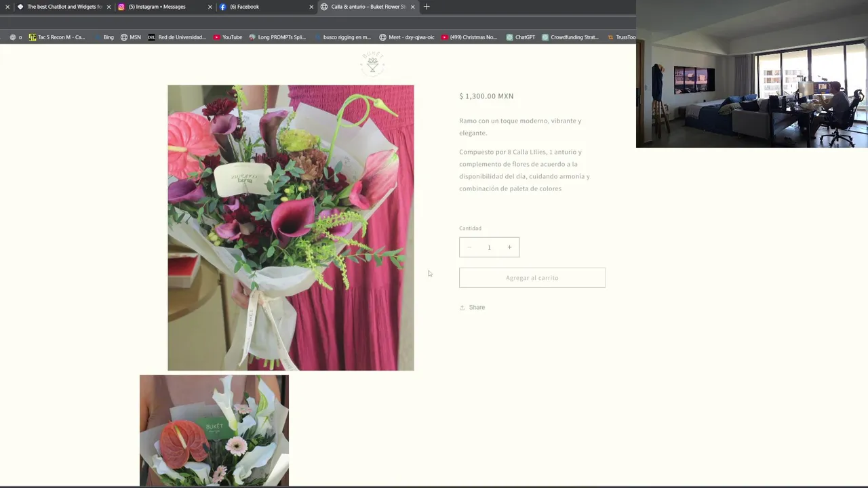Increase the quantity with the plus button

(x=509, y=247)
